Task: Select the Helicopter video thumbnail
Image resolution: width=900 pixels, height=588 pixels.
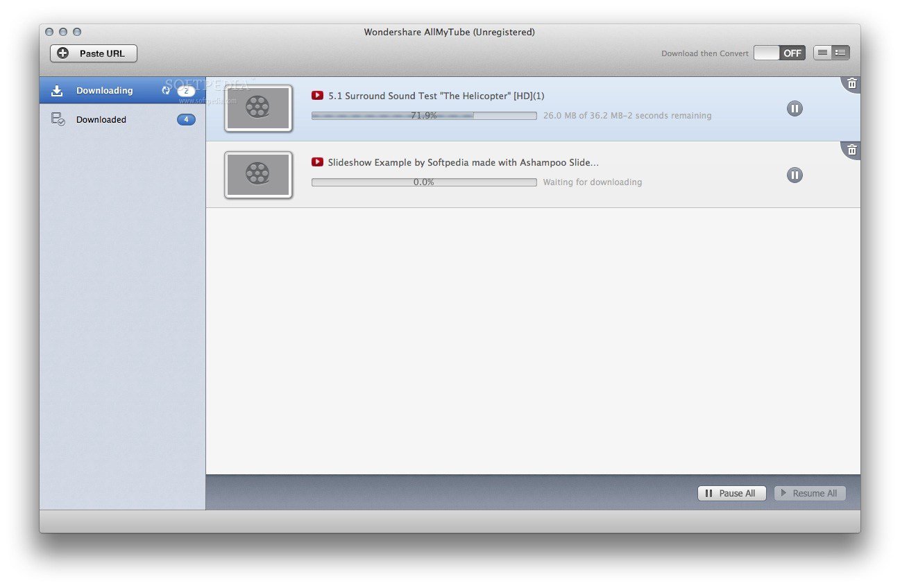Action: pos(258,107)
